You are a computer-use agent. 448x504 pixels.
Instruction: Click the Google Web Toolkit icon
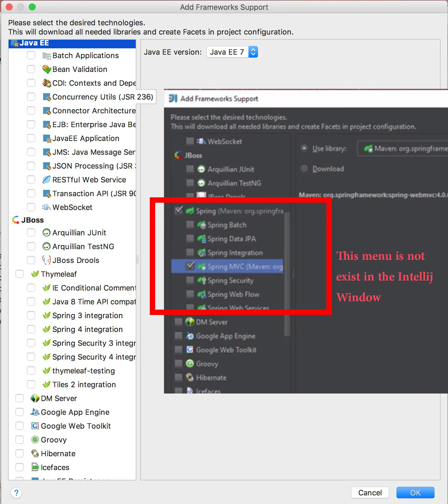pyautogui.click(x=35, y=426)
